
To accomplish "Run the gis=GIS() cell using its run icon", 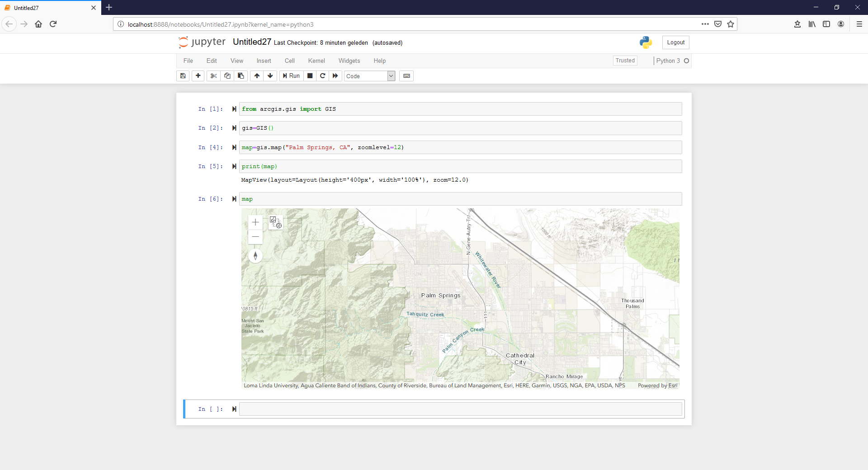I will click(x=234, y=128).
